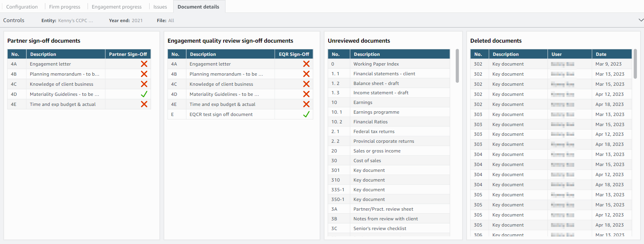The width and height of the screenshot is (644, 244).
Task: Click the Unreviewed documents scrollbar
Action: pyautogui.click(x=457, y=66)
